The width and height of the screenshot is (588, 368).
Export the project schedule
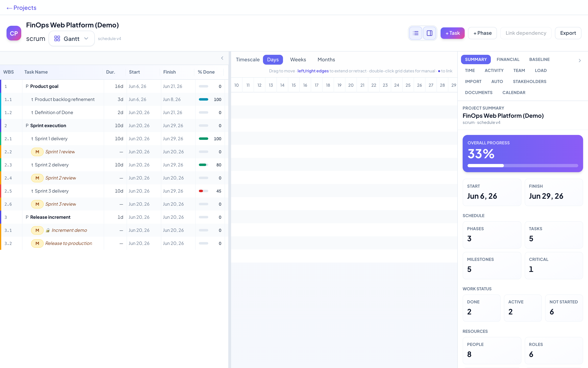(x=568, y=33)
